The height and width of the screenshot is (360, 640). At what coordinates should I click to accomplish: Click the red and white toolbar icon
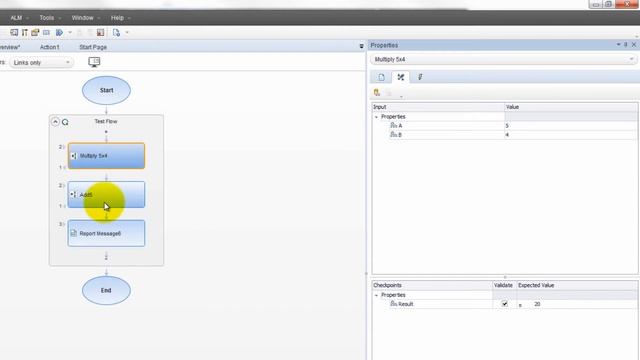tap(100, 32)
